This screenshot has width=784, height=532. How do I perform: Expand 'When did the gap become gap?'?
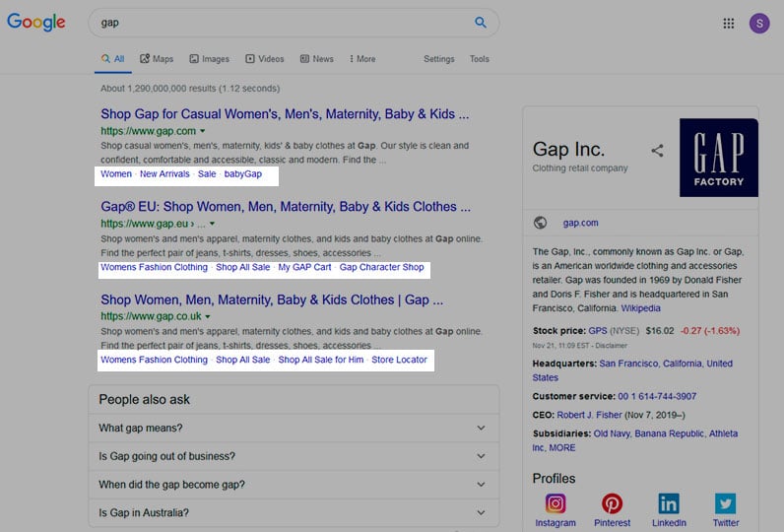pos(294,485)
